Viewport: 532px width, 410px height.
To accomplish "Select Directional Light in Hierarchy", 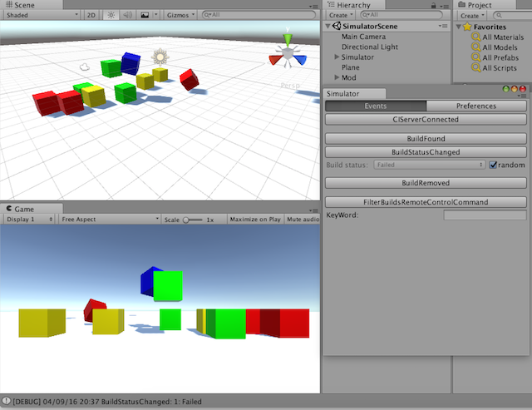I will (370, 47).
